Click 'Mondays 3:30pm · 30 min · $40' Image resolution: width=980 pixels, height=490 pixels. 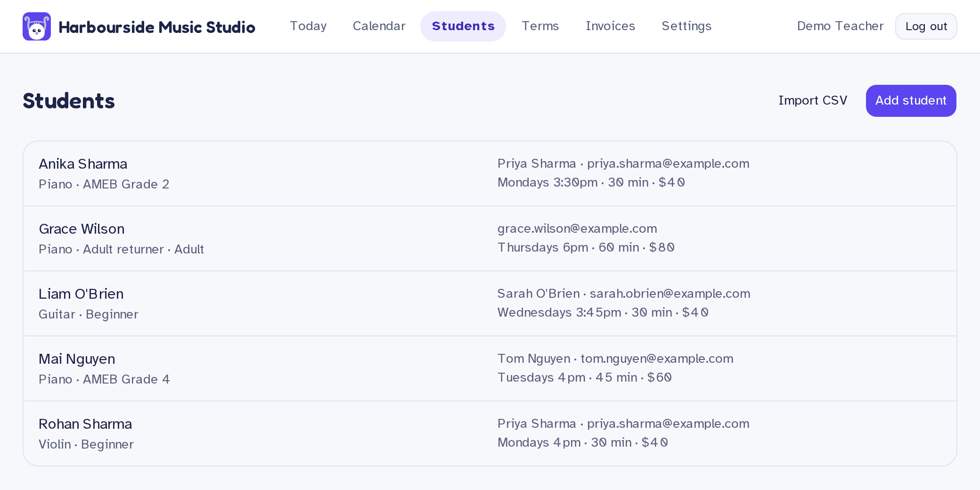(591, 182)
